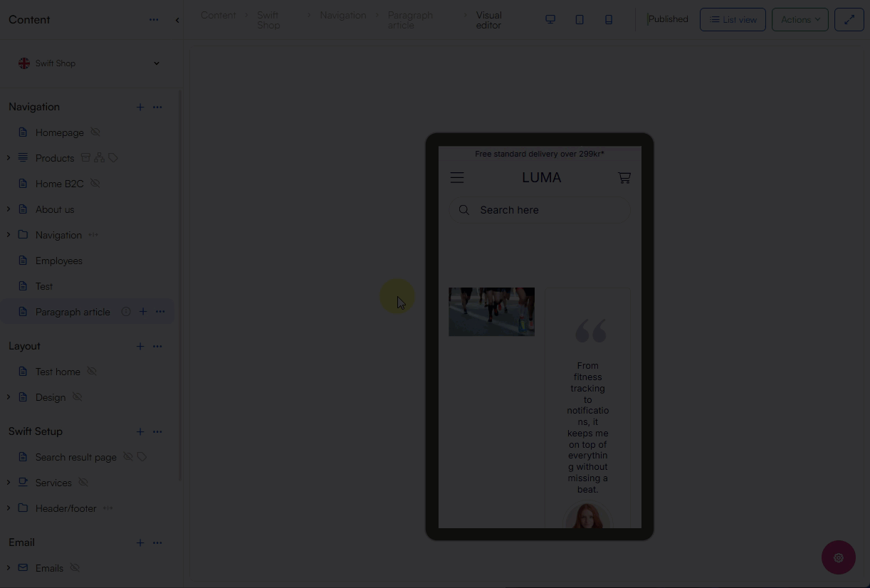Screen dimensions: 870x588
Task: Switch to desktop preview icon
Action: point(550,19)
